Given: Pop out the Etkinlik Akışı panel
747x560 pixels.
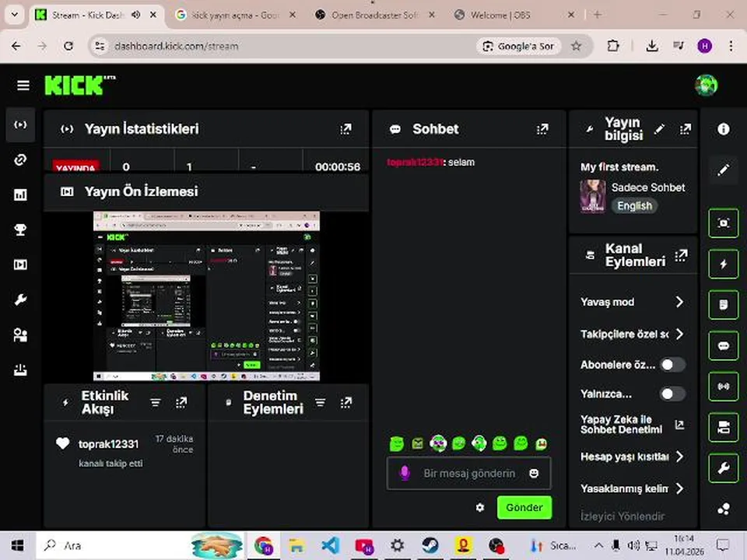Looking at the screenshot, I should pos(181,403).
